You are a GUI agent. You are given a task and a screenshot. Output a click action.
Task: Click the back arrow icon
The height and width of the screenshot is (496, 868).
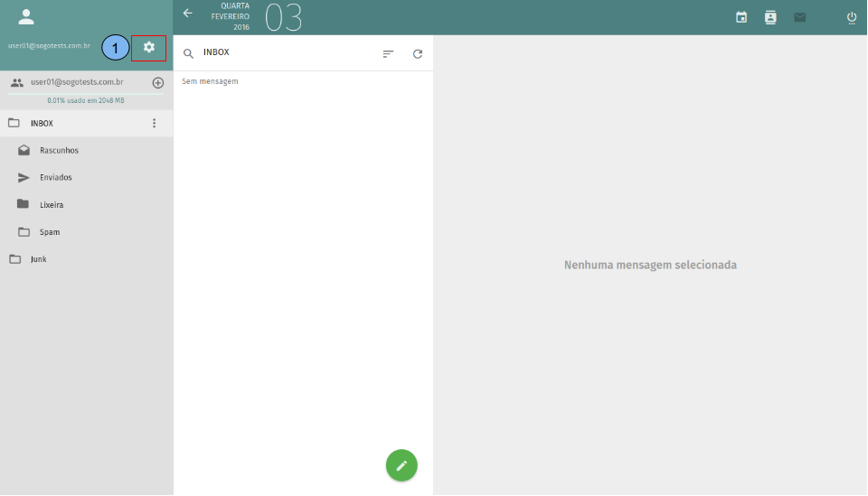pyautogui.click(x=188, y=14)
